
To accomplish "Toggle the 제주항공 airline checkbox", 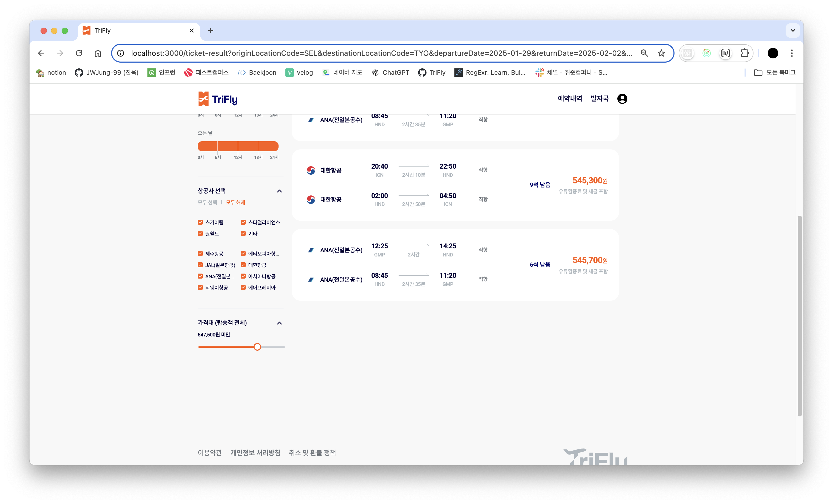I will [x=200, y=254].
